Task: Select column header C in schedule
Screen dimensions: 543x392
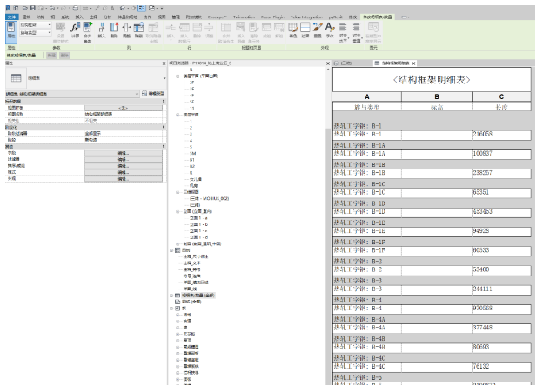Action: (x=501, y=96)
